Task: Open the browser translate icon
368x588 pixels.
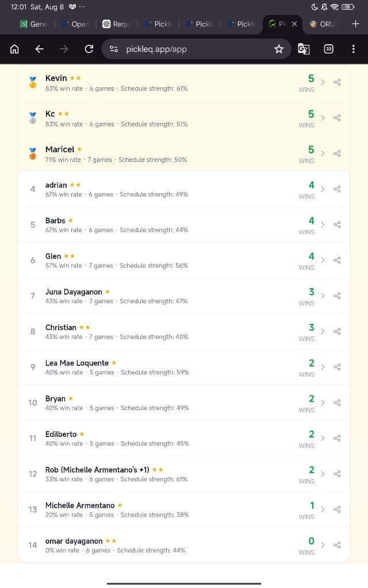Action: 304,49
